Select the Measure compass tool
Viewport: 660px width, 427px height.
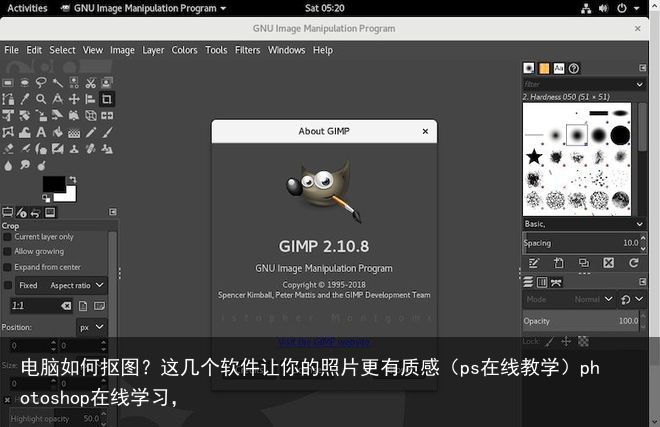[x=58, y=99]
